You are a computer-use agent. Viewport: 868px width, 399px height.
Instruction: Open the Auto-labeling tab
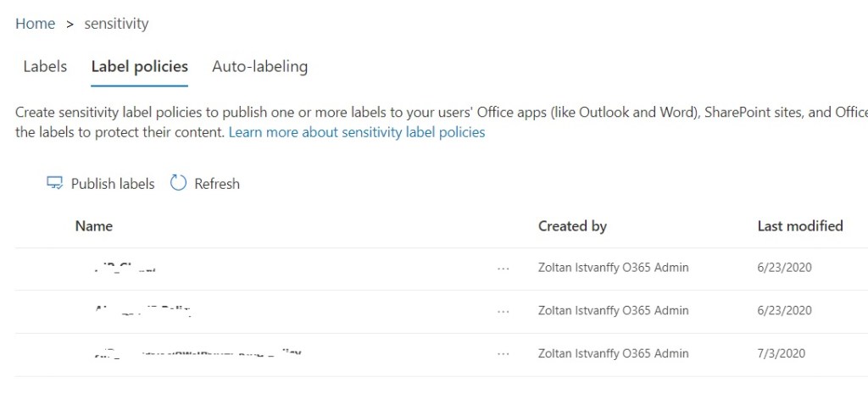(259, 66)
